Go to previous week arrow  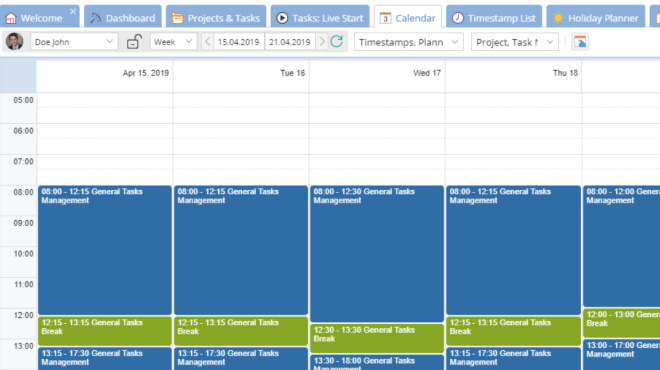click(208, 42)
